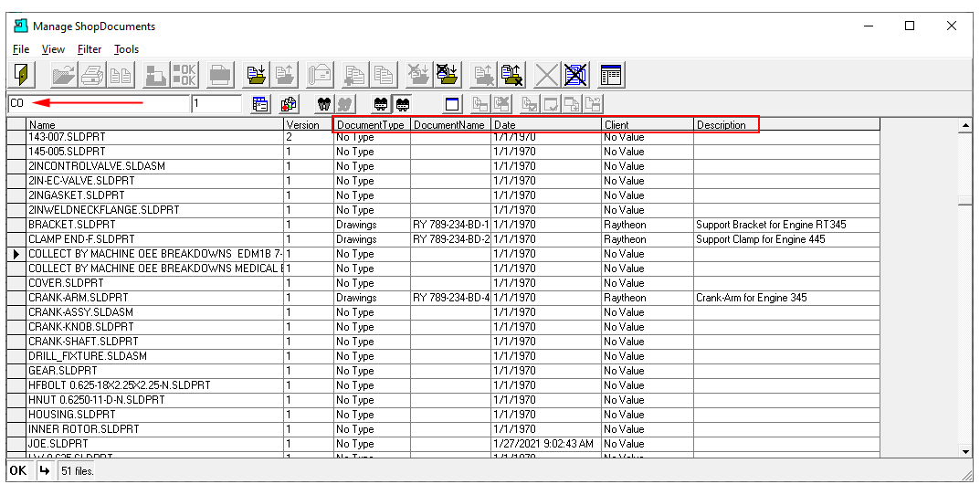Open the View menu
This screenshot has width=980, height=495.
pos(53,48)
